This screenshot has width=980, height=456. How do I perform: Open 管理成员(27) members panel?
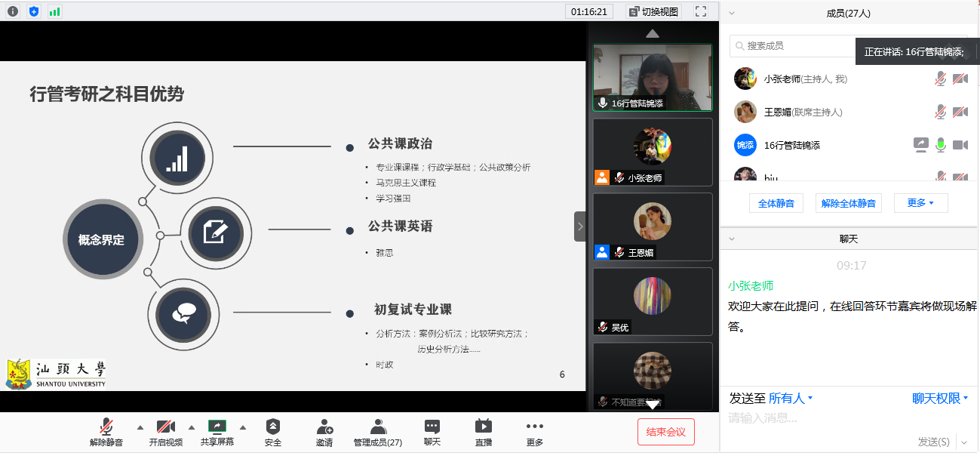click(x=378, y=427)
